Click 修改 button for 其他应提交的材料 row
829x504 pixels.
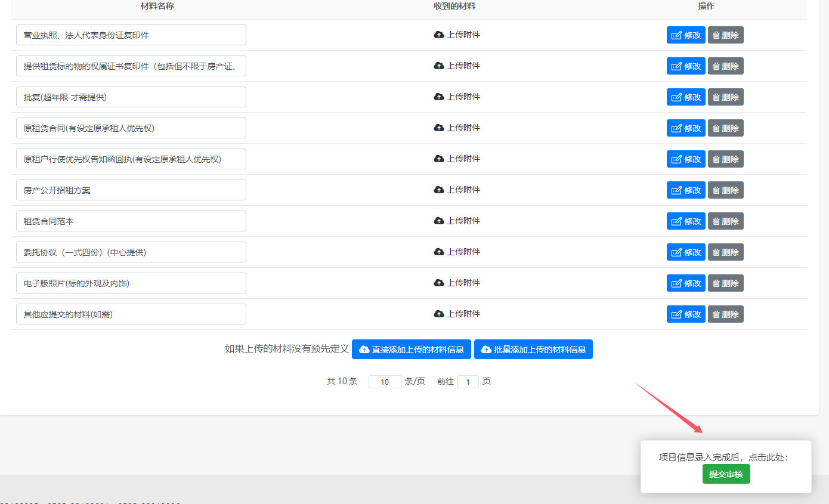(x=686, y=314)
